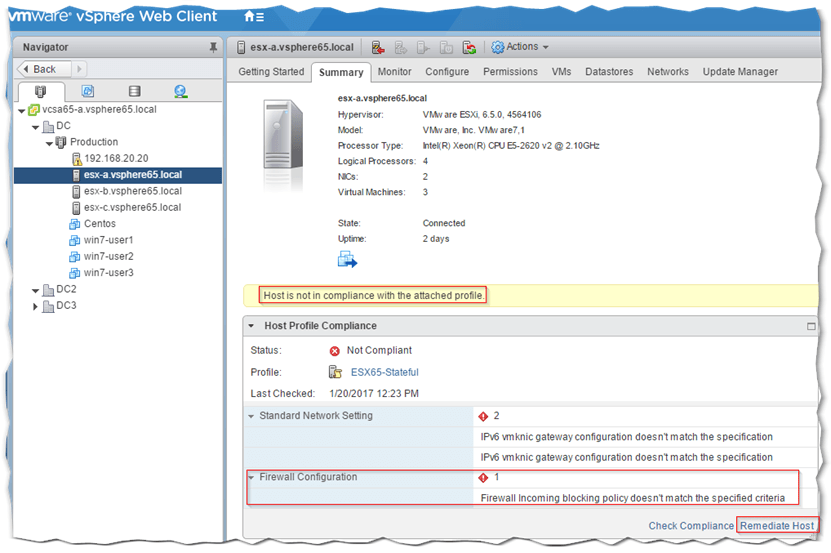Open the Datastores tab
The width and height of the screenshot is (831, 553).
click(609, 72)
